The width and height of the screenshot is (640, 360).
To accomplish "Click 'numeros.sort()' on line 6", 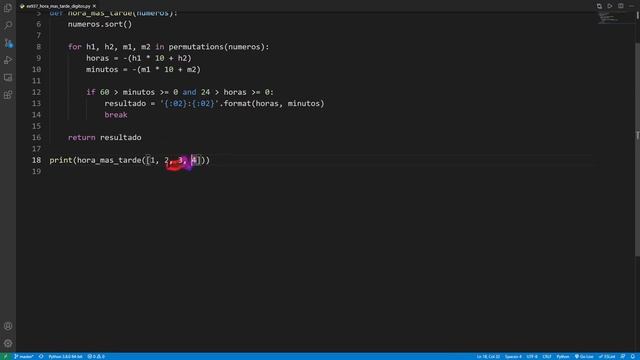I will [100, 24].
